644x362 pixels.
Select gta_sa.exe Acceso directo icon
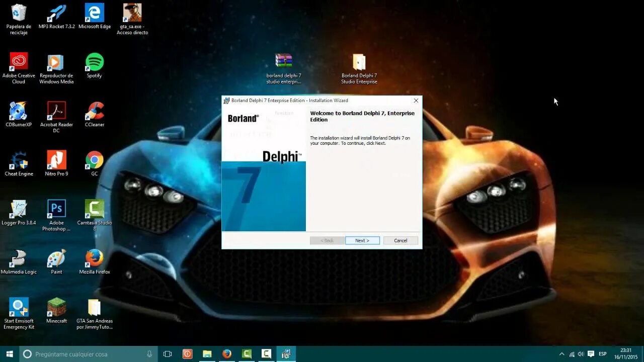[x=132, y=20]
